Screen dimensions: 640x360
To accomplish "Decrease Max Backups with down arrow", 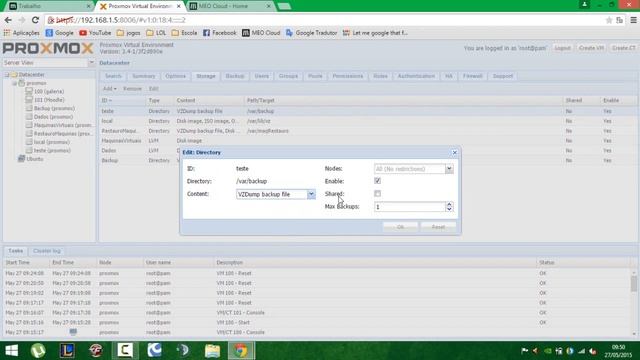I will (x=449, y=209).
